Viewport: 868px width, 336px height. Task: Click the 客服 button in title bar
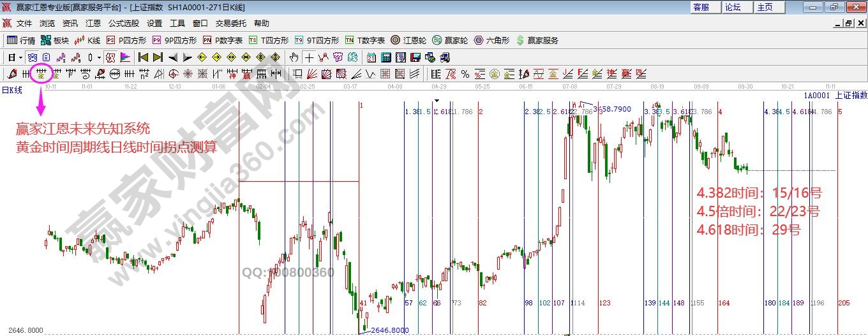tap(701, 7)
